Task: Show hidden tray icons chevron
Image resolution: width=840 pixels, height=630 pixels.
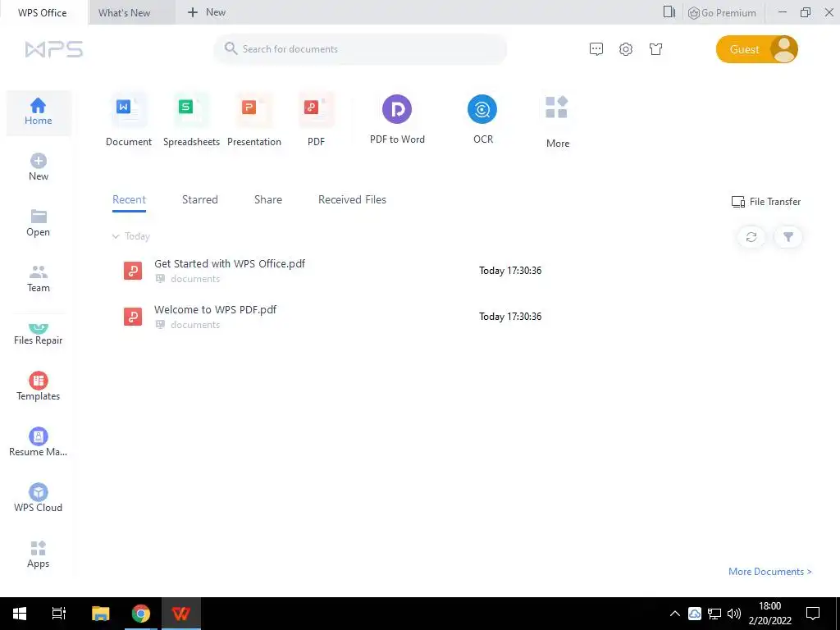Action: click(x=675, y=614)
